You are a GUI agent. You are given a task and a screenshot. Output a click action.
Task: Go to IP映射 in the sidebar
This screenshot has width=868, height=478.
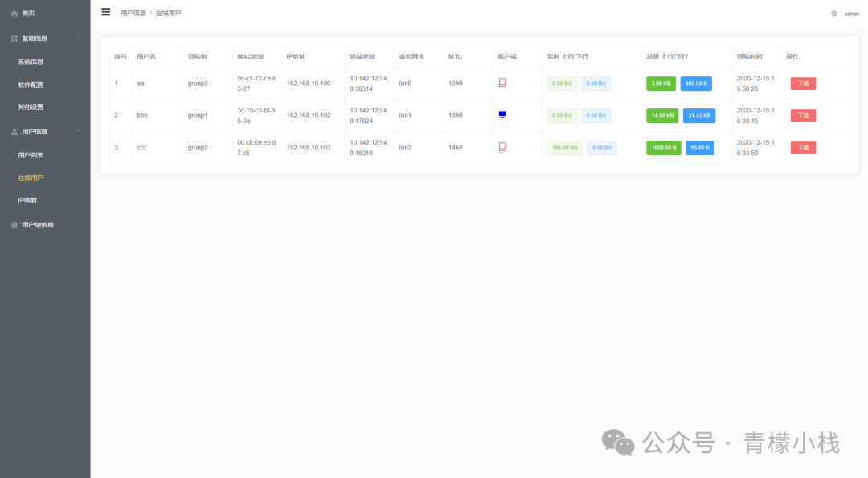(27, 200)
